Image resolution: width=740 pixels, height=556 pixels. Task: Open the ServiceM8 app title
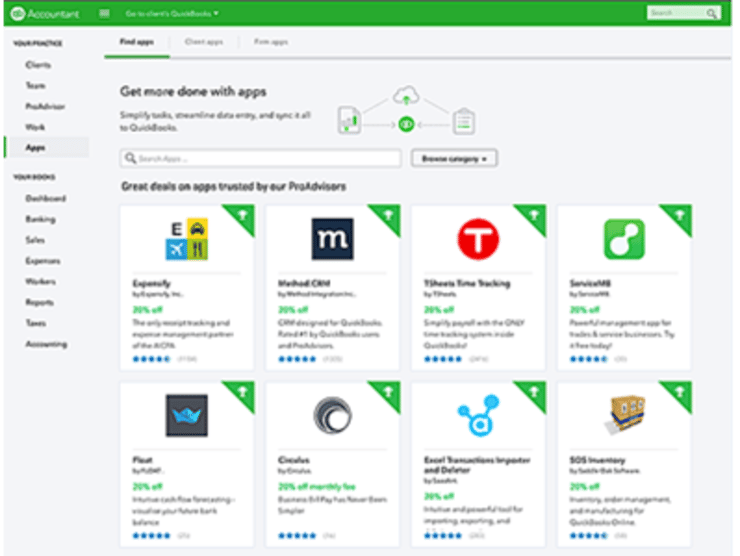pyautogui.click(x=590, y=283)
